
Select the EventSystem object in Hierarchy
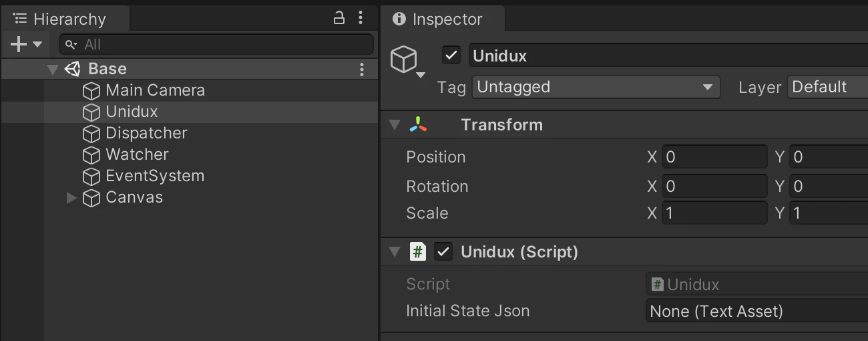[155, 176]
